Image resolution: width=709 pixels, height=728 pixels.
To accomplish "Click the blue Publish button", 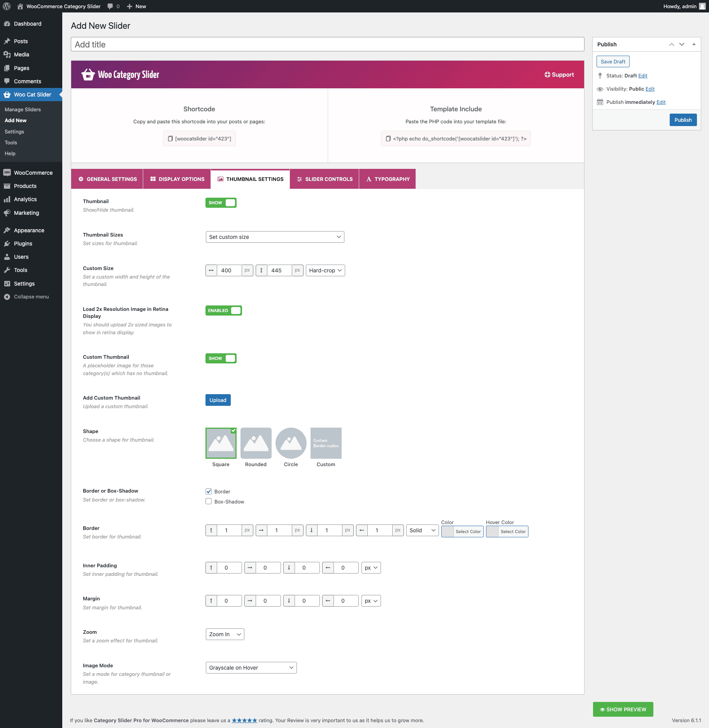I will pyautogui.click(x=683, y=120).
